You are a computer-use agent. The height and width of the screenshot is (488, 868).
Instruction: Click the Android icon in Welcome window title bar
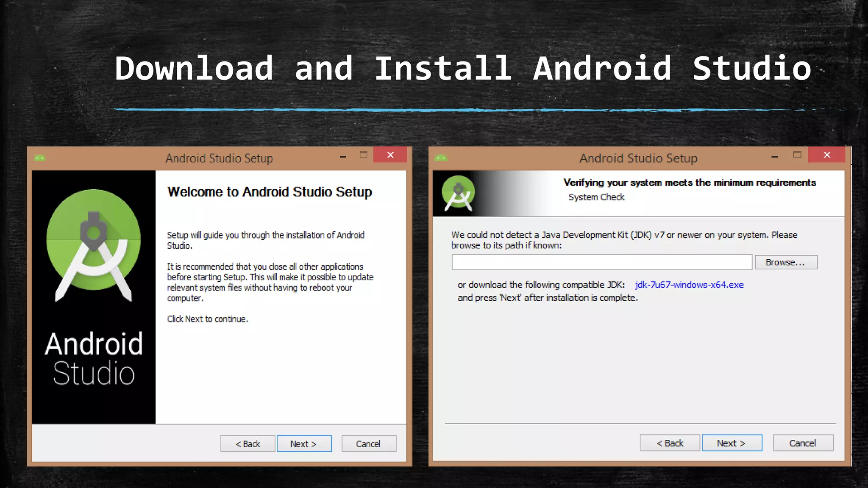coord(40,158)
